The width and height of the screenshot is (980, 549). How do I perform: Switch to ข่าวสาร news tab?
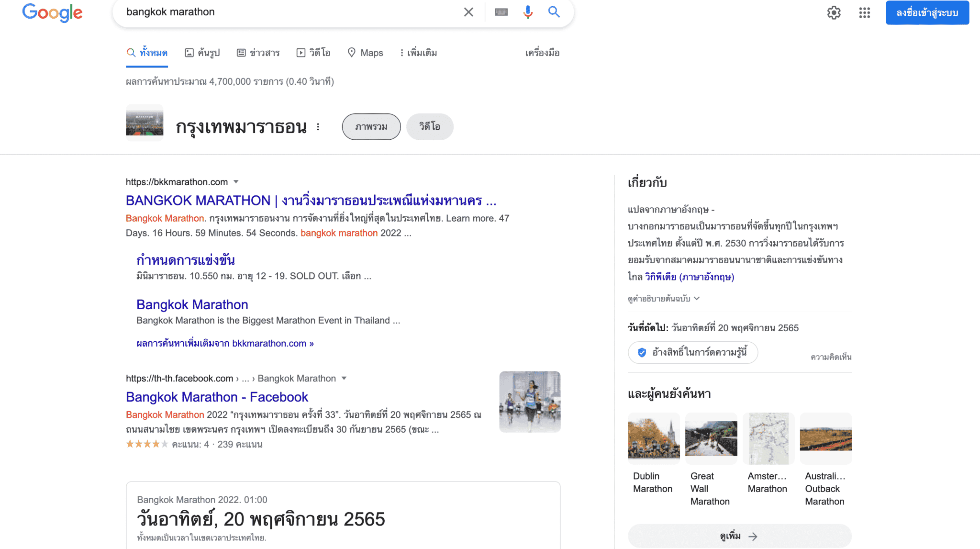(258, 53)
